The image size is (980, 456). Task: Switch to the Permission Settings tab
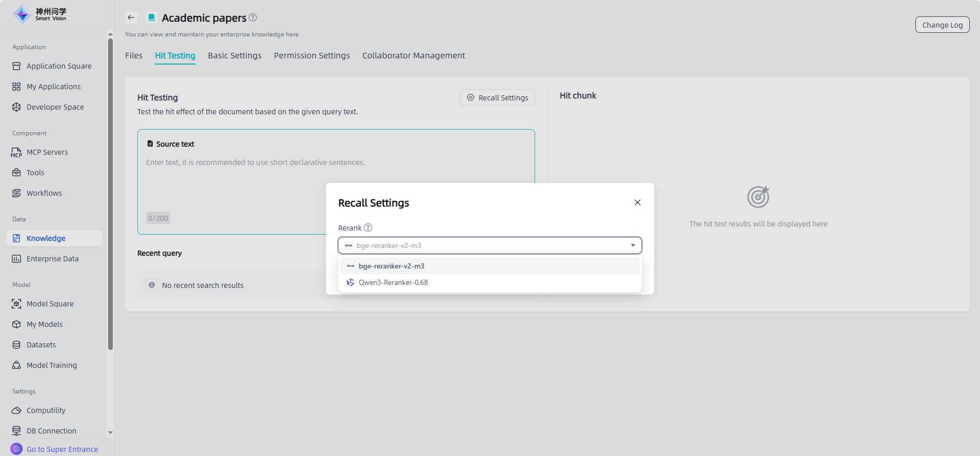point(312,55)
